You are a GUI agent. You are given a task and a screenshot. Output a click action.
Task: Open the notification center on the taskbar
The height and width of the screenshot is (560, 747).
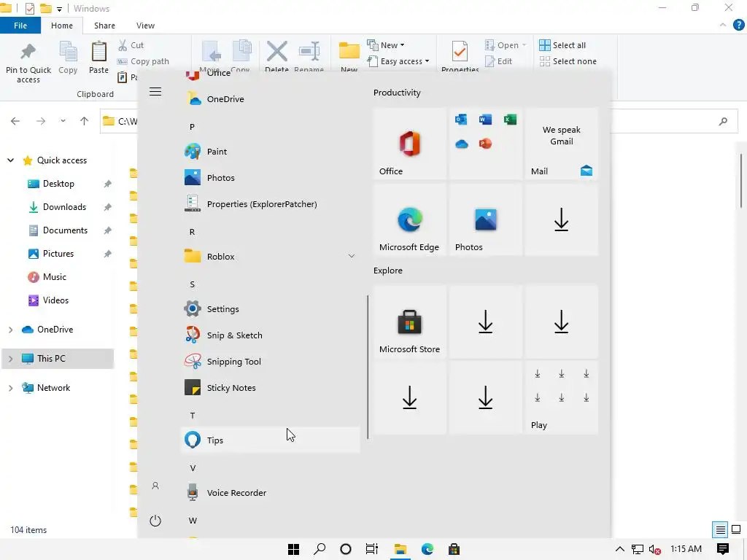coord(723,549)
